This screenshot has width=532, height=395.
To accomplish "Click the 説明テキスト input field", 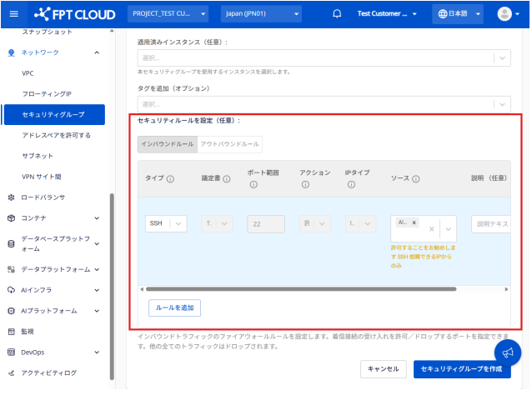I will 492,224.
